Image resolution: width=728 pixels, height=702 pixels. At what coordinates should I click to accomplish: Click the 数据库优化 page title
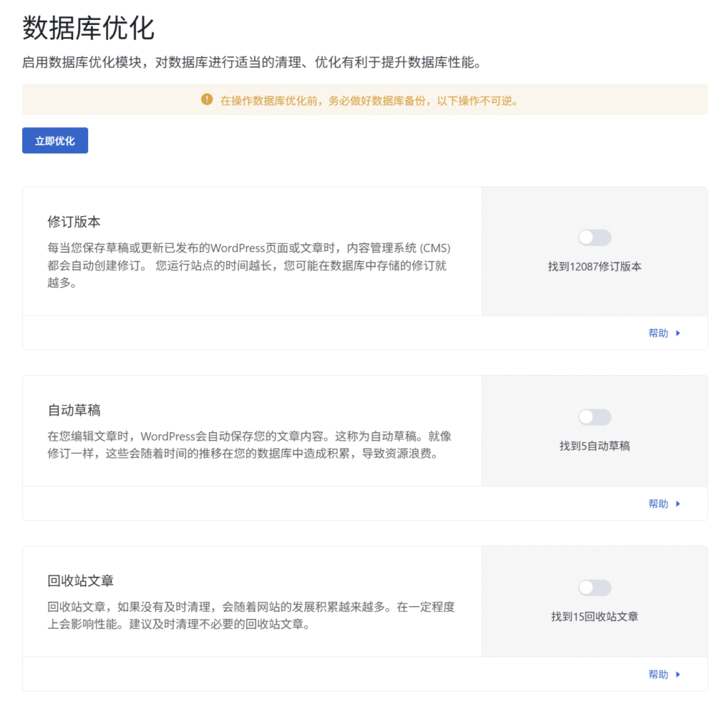88,28
